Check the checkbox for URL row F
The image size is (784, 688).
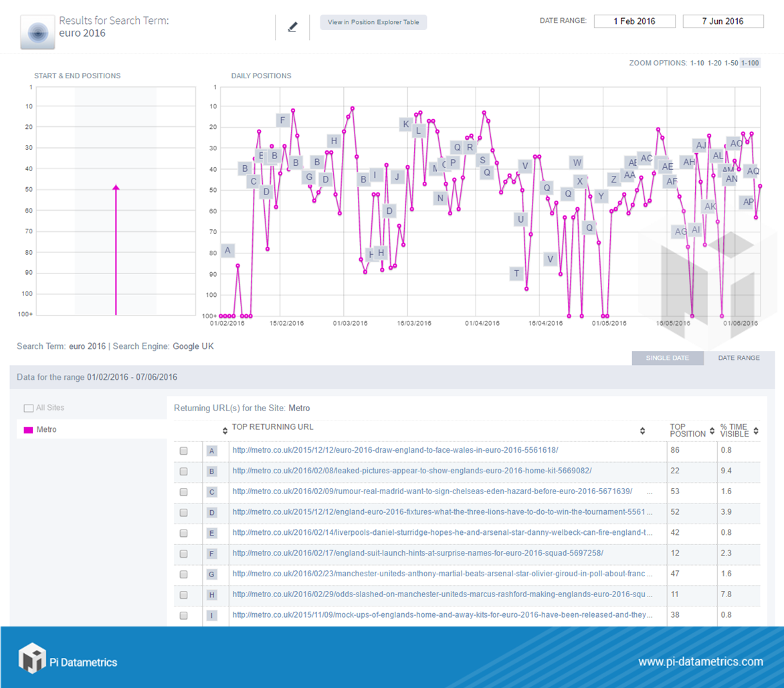tap(183, 554)
